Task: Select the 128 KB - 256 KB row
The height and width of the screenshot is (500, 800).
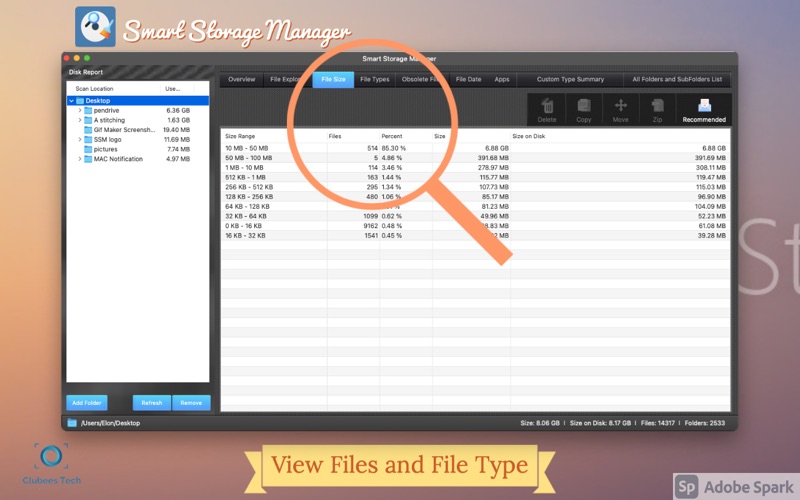Action: (x=476, y=196)
